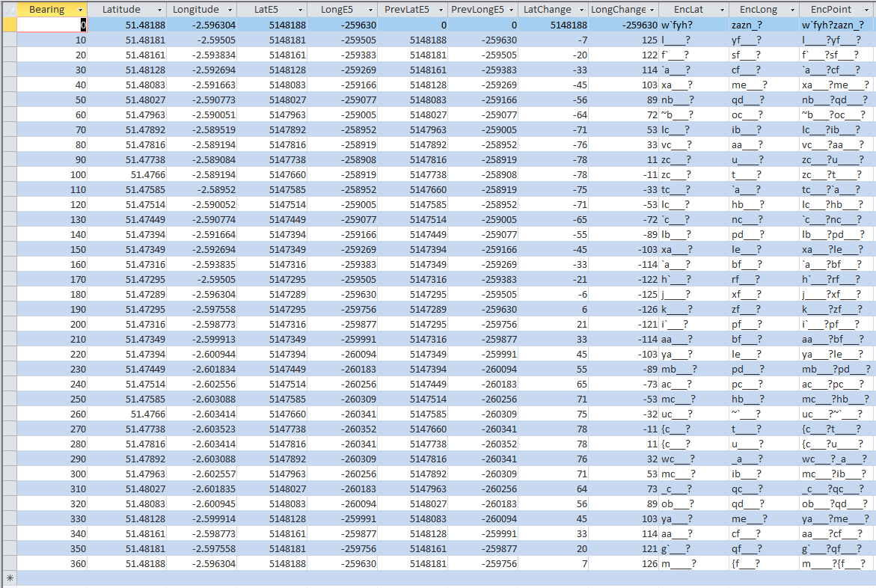Open the Bearing column dropdown arrow
Screen dimensions: 876x588
pyautogui.click(x=80, y=10)
